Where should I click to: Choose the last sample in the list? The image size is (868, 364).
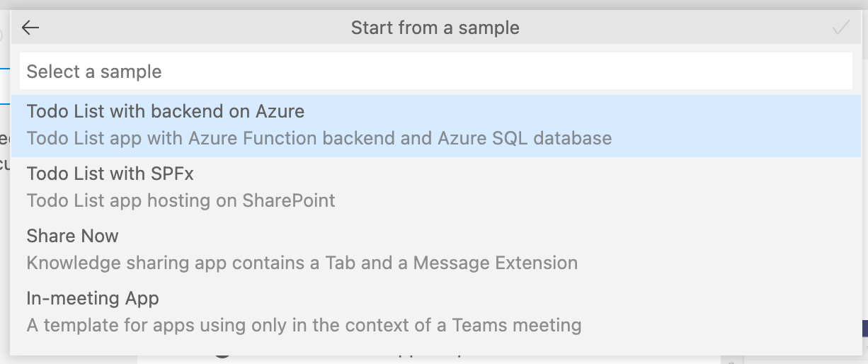[435, 312]
